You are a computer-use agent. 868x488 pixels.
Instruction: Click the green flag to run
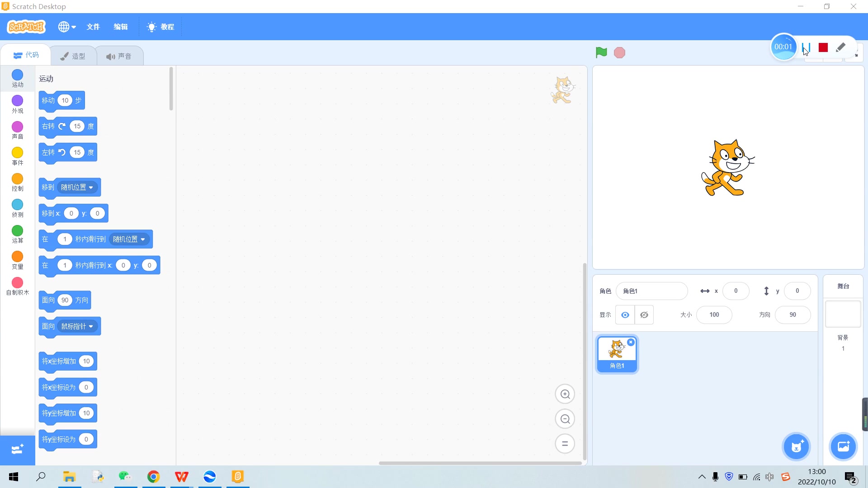[601, 53]
